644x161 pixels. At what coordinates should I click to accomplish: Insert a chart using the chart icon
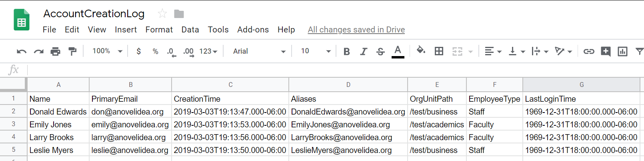[622, 51]
